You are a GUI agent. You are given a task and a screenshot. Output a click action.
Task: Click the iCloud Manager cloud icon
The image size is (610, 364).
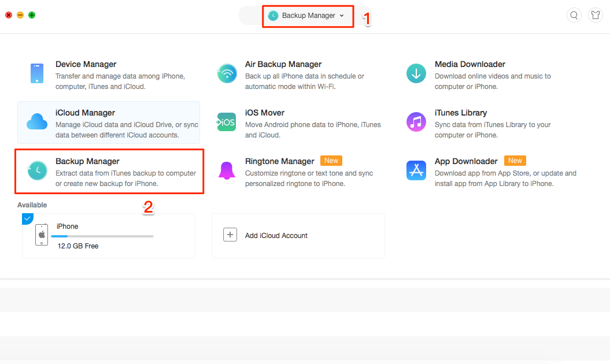coord(37,122)
